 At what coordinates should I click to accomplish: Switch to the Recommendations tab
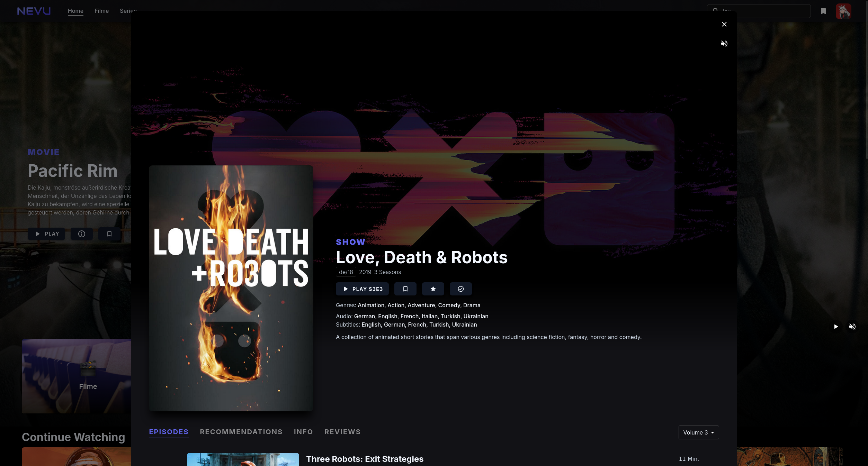(x=241, y=432)
